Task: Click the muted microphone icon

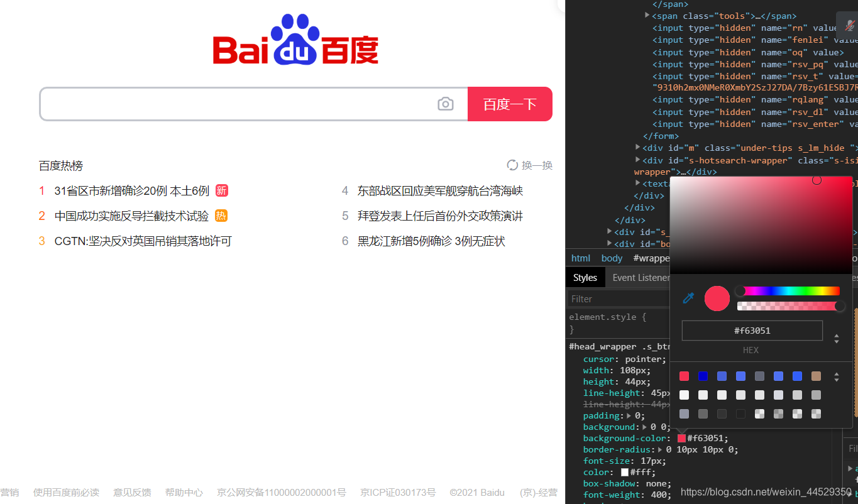Action: pyautogui.click(x=849, y=25)
